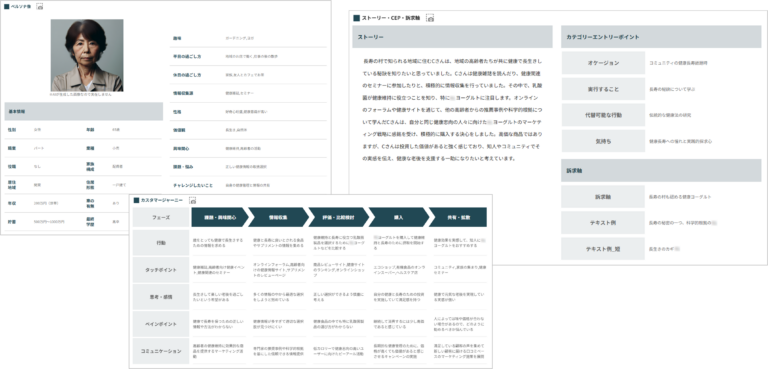Select the 情報収集 phase arrow
The height and width of the screenshot is (369, 768).
(277, 217)
